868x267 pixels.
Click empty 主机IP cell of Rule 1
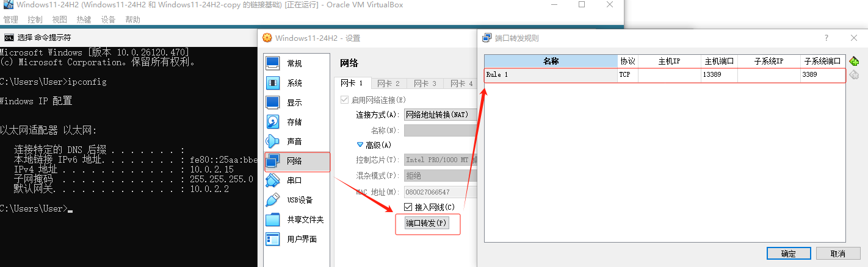[670, 75]
